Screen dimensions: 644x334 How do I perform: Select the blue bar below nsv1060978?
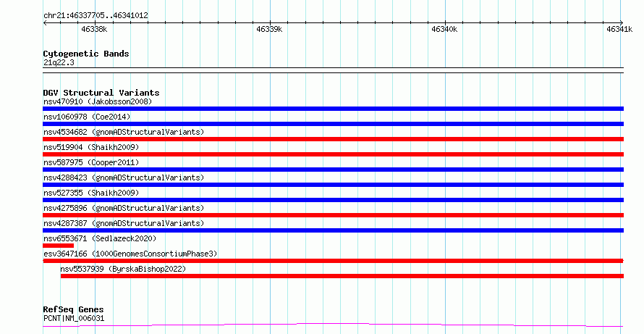pyautogui.click(x=333, y=124)
